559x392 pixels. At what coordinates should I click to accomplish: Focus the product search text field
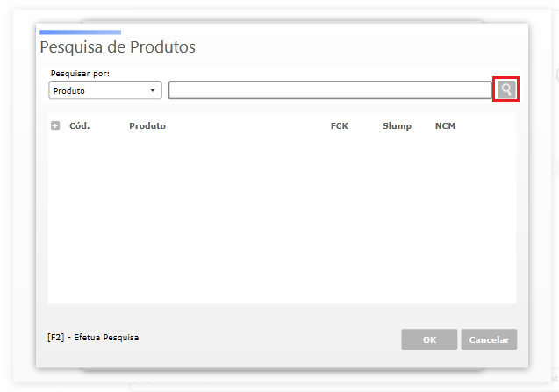[x=330, y=90]
